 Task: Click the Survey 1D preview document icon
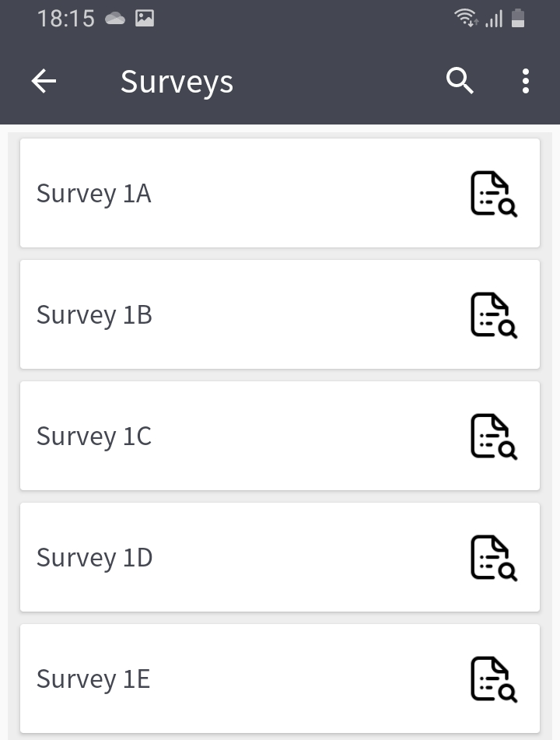pyautogui.click(x=493, y=558)
